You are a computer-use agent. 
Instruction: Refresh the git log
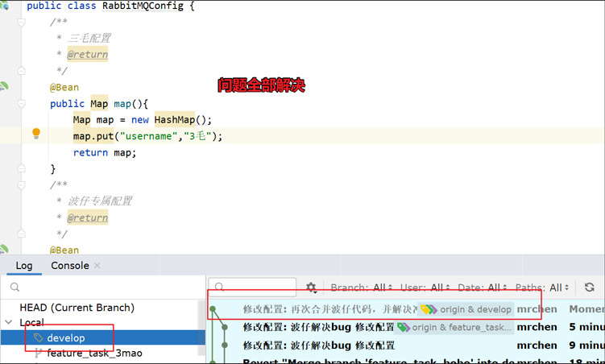tap(589, 287)
